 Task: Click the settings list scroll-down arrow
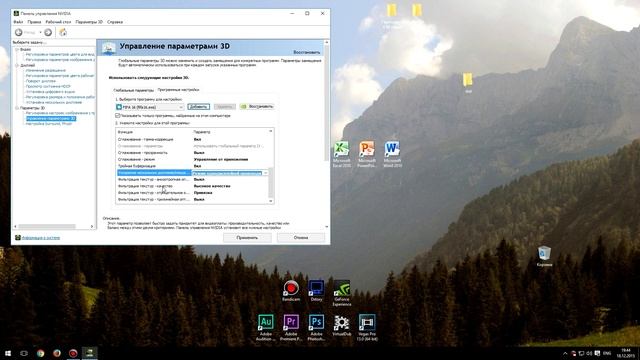click(271, 201)
